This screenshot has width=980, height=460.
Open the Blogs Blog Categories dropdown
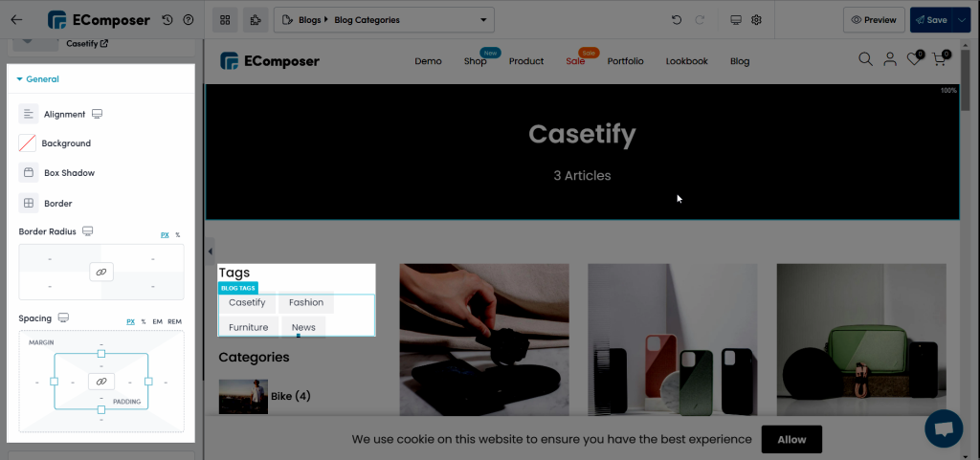[384, 20]
